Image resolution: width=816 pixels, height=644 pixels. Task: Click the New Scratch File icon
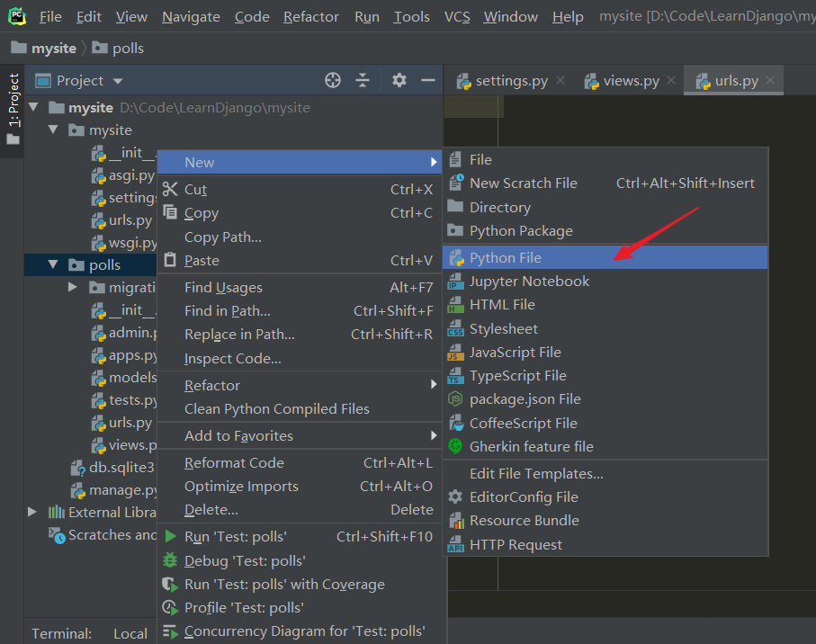[455, 183]
